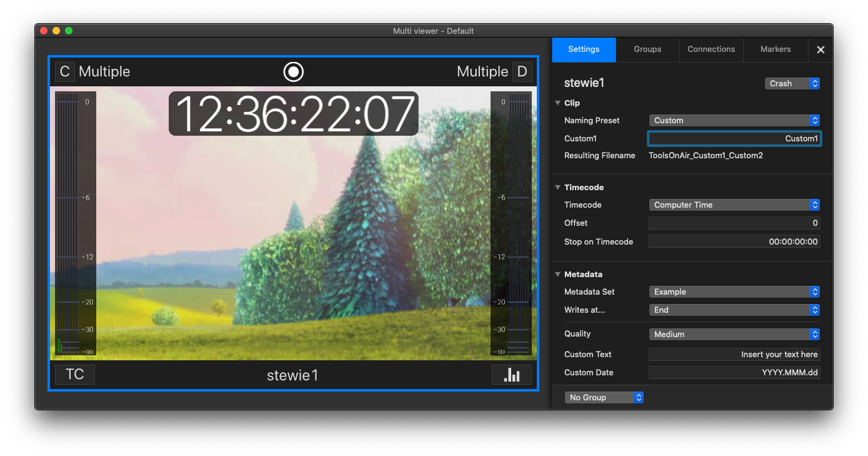Collapse the Metadata section triangle

coord(557,275)
